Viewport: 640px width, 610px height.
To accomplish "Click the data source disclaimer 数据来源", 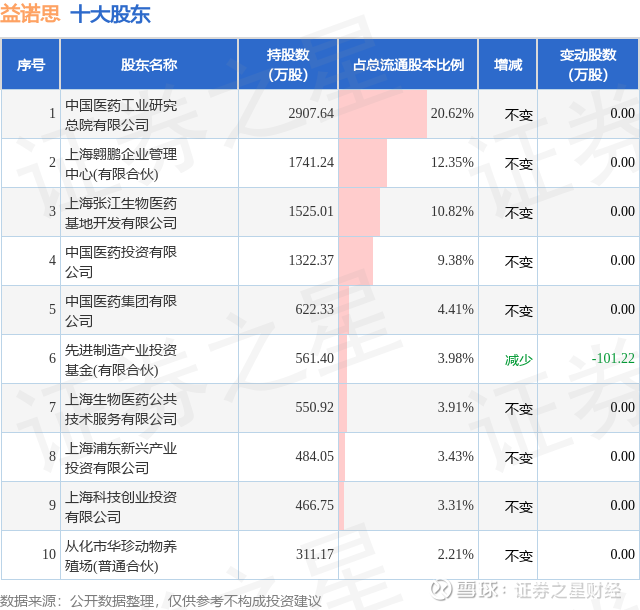I will tap(161, 601).
